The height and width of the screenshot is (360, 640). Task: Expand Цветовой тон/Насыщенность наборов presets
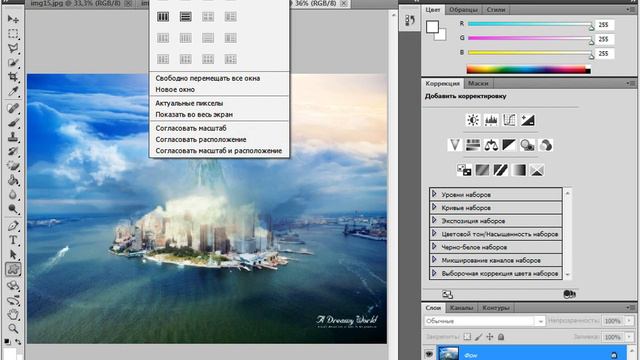pos(434,234)
